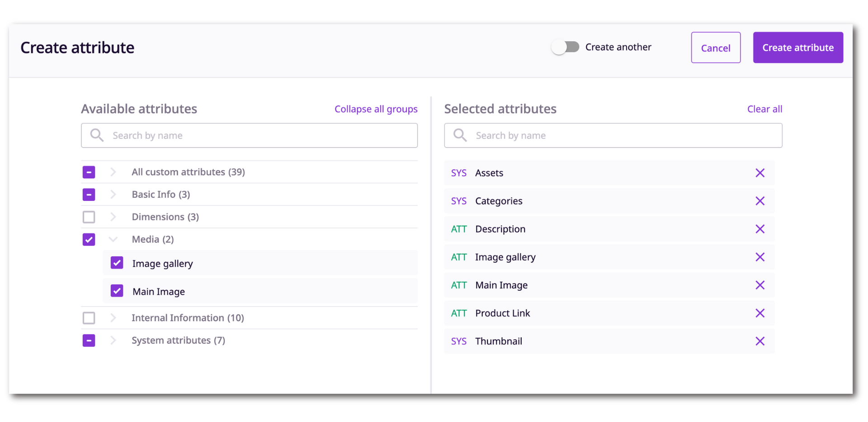Remove Product Link from selected attributes
This screenshot has width=868, height=422.
759,313
